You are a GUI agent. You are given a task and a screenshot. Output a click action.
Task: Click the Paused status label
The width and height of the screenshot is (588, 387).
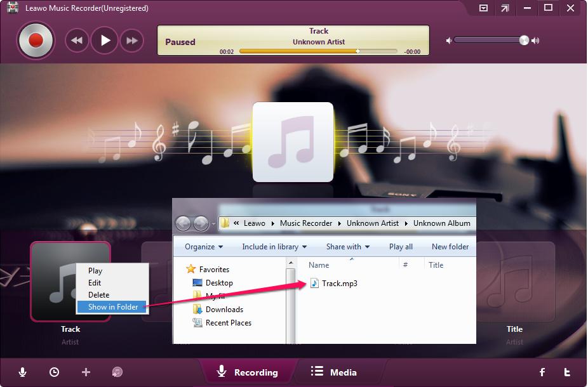(x=180, y=42)
